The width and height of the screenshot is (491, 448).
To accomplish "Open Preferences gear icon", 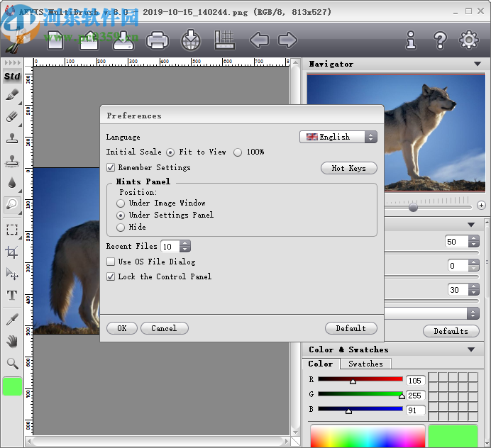I will [x=468, y=40].
